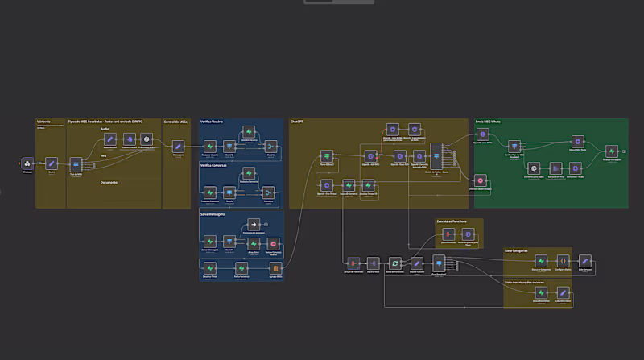Select the merge node in Verifica Usuário group
The height and width of the screenshot is (360, 644).
(270, 147)
